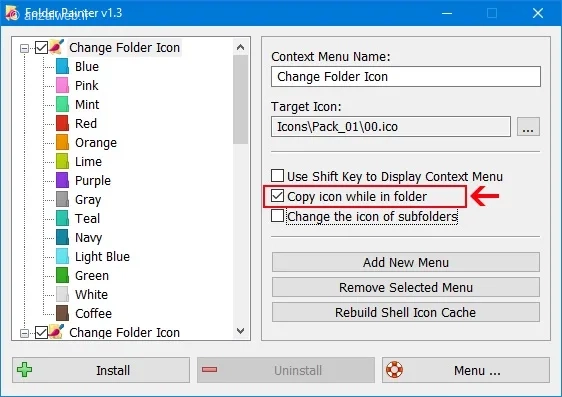Screen dimensions: 562x397
Task: Click the Green folder color icon
Action: [x=62, y=275]
